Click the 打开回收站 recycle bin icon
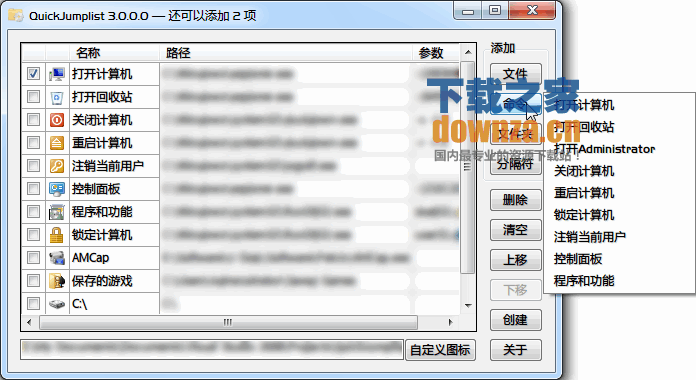 [x=57, y=97]
